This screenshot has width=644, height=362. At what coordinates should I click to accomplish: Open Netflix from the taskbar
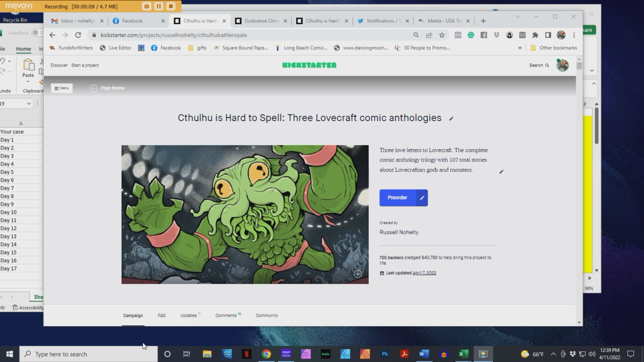pos(247,354)
